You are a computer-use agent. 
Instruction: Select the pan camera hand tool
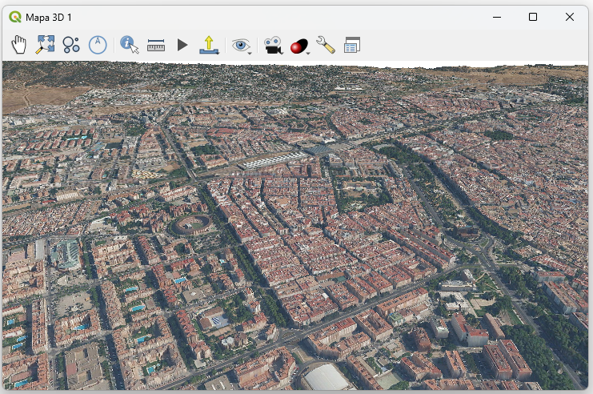(x=19, y=45)
